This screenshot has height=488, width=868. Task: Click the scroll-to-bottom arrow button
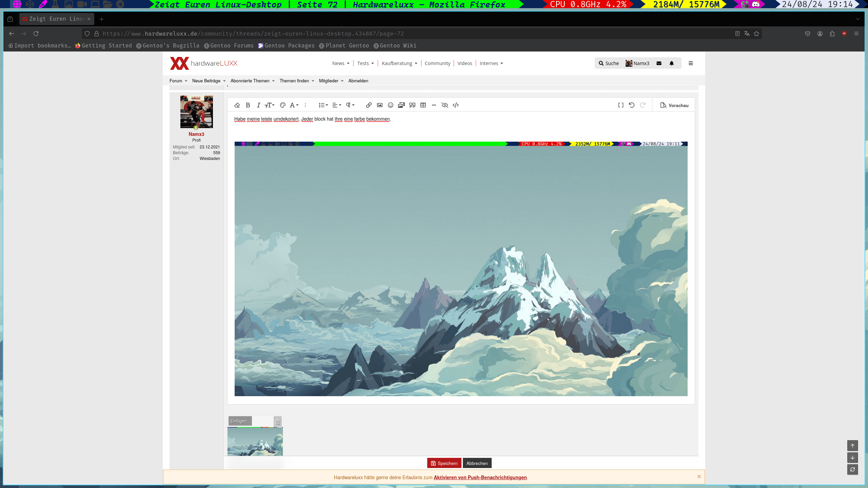pyautogui.click(x=852, y=457)
